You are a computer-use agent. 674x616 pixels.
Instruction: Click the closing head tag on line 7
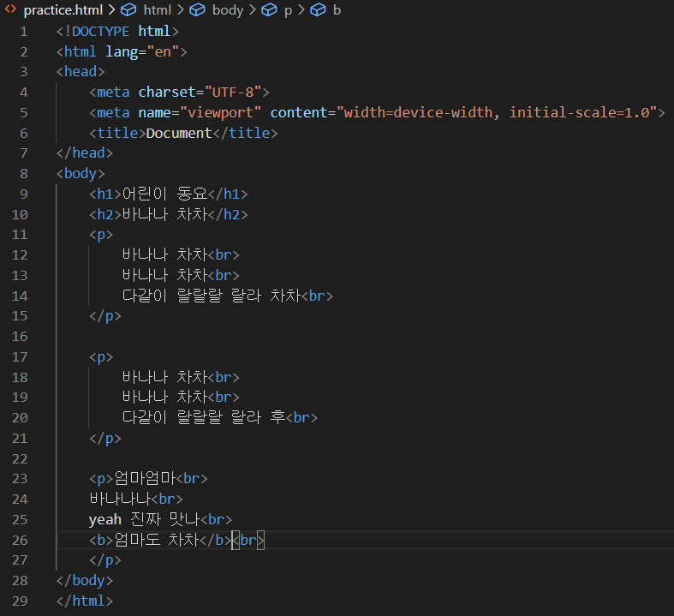click(x=85, y=153)
